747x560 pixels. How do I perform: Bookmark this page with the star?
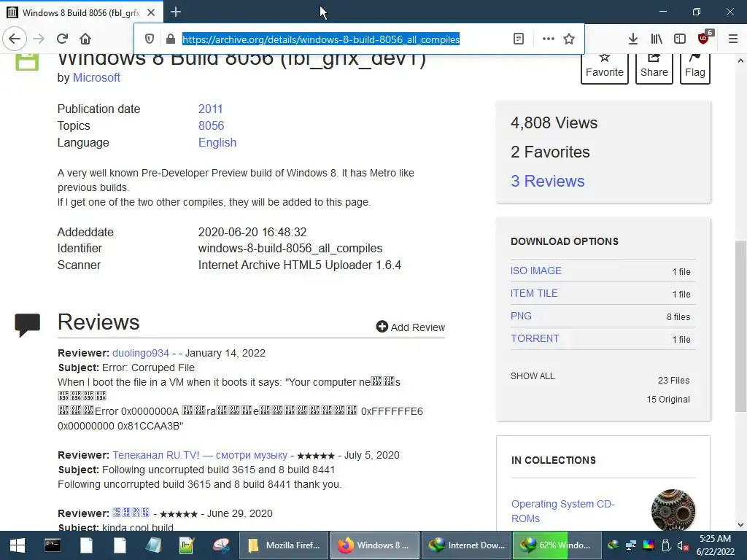(x=569, y=39)
